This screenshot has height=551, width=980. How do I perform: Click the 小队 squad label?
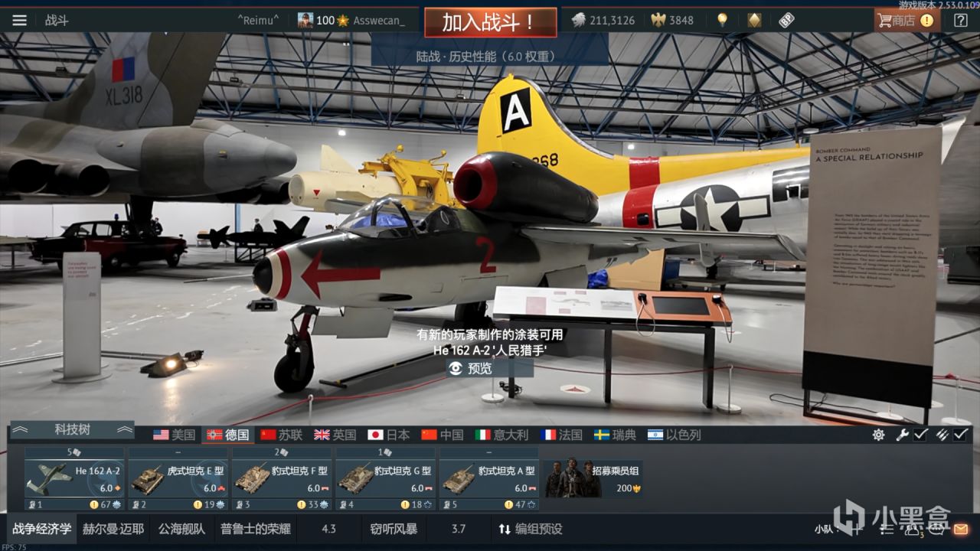[825, 529]
